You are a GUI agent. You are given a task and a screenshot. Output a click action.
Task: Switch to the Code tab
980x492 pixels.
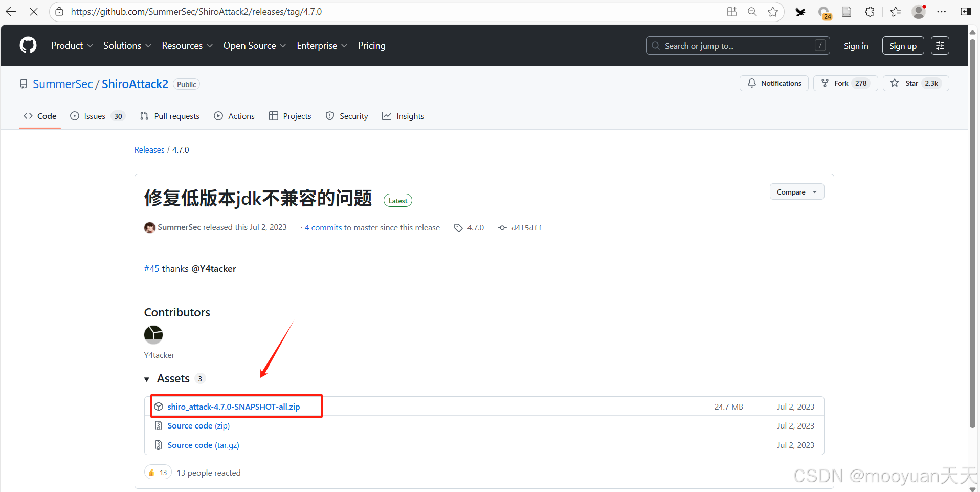click(x=40, y=116)
